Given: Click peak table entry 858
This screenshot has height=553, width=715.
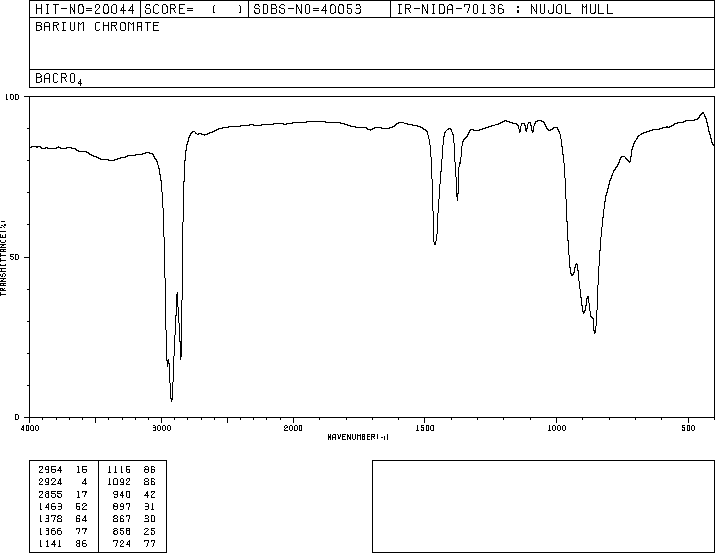Looking at the screenshot, I should [122, 531].
